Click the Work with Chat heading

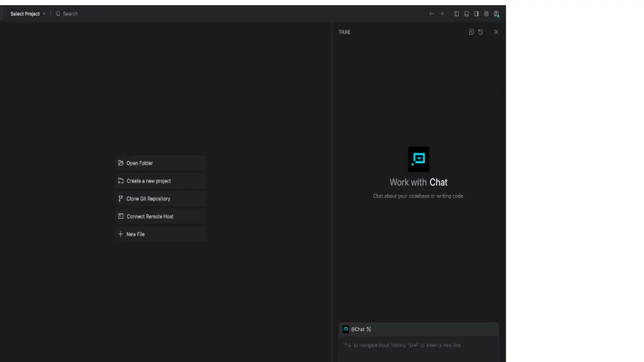pyautogui.click(x=419, y=182)
